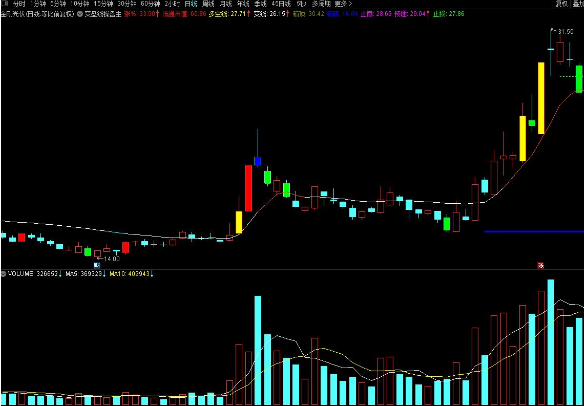This screenshot has height=406, width=584.
Task: Click the cyan down arrow after MA5 value
Action: [x=104, y=275]
